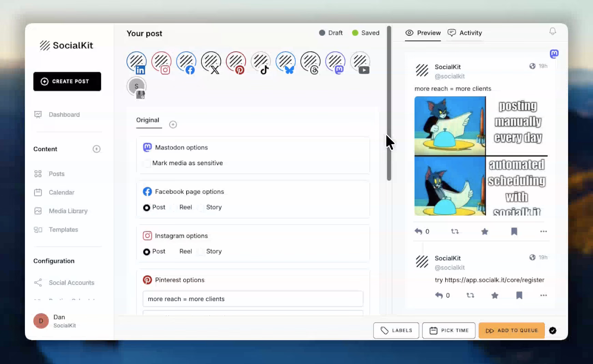The height and width of the screenshot is (364, 593).
Task: Open Calendar from the sidebar
Action: point(61,193)
